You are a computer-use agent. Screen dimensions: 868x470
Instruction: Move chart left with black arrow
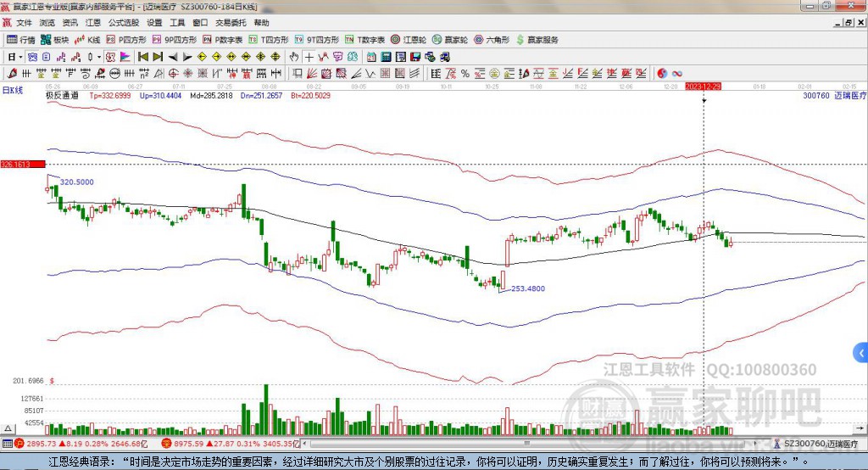point(173,57)
